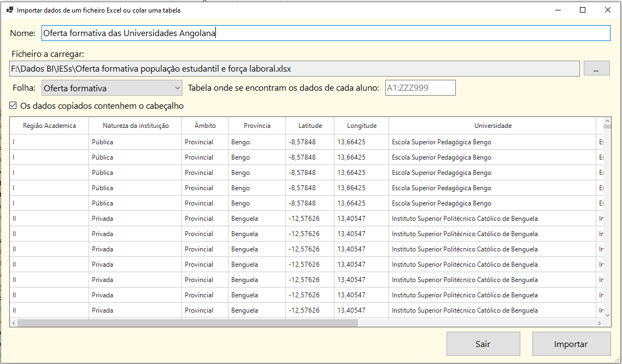Click the vertical scrollbar up arrow
The width and height of the screenshot is (622, 364).
point(607,120)
